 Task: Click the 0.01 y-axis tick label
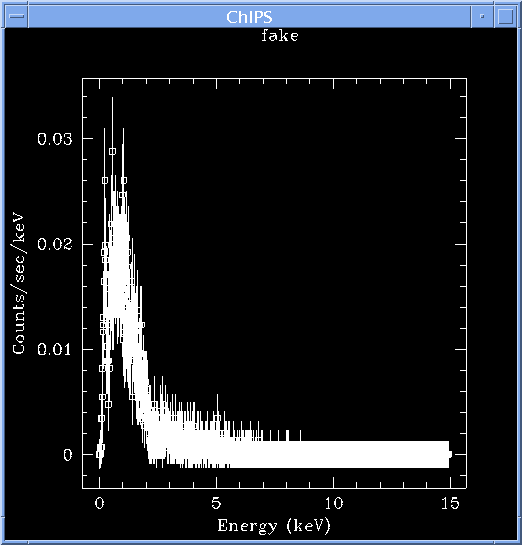54,349
